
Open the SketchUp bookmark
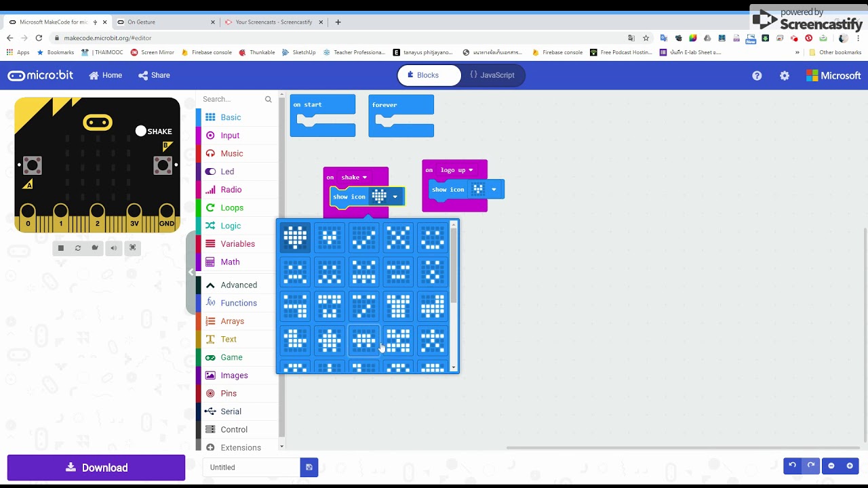coord(298,52)
